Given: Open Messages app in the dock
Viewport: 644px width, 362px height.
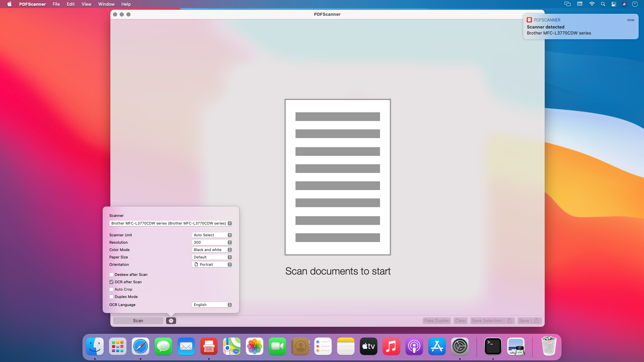Looking at the screenshot, I should (163, 346).
